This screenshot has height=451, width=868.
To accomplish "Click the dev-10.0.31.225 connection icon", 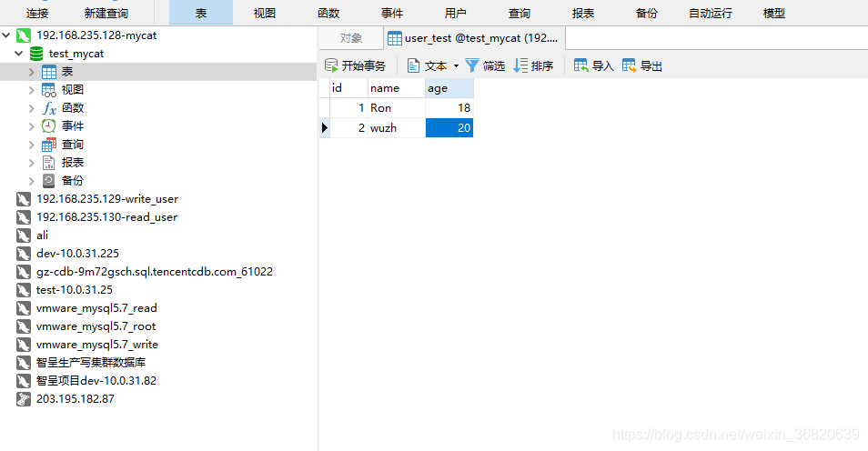I will [24, 254].
